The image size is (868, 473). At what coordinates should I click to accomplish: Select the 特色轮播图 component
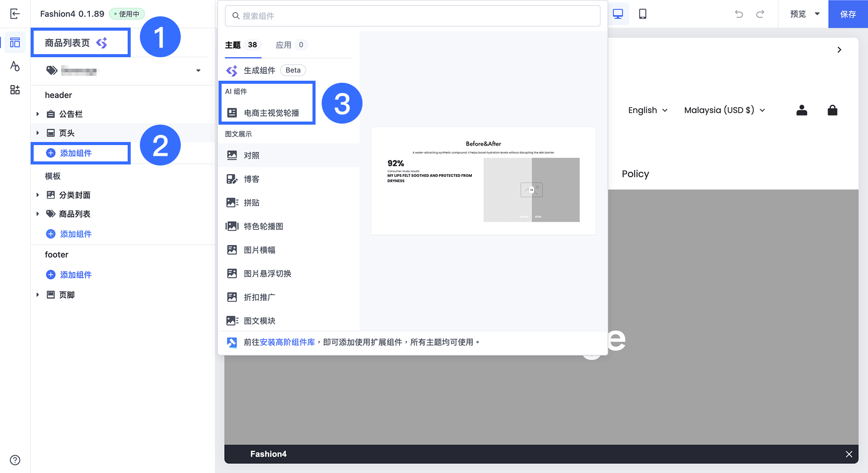click(x=288, y=226)
